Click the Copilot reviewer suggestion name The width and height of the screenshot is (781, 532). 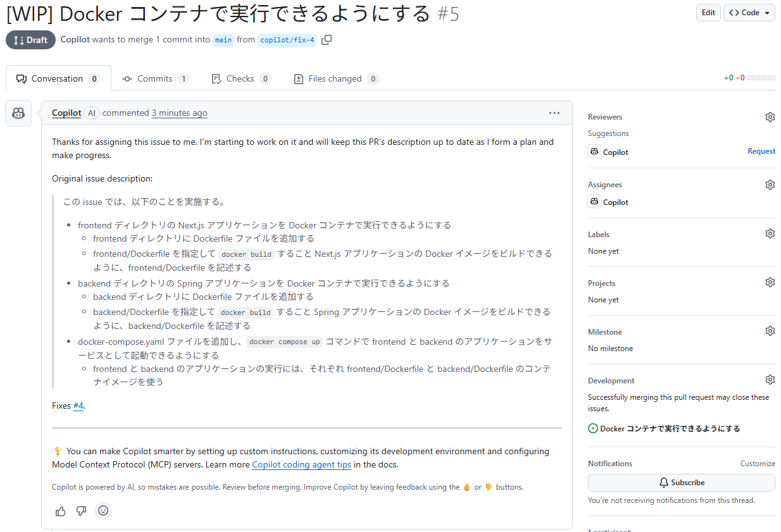[616, 152]
